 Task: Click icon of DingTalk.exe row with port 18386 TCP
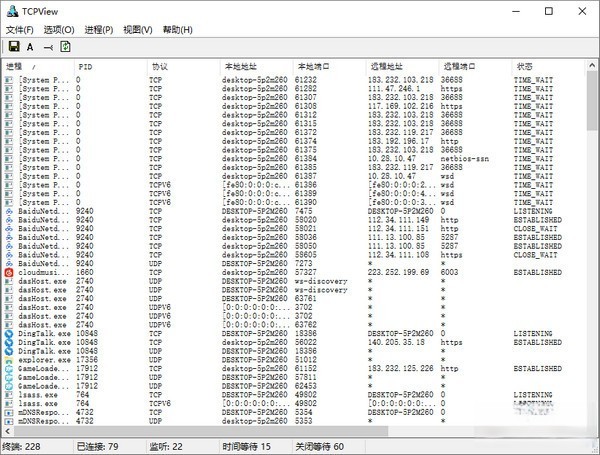(9, 334)
